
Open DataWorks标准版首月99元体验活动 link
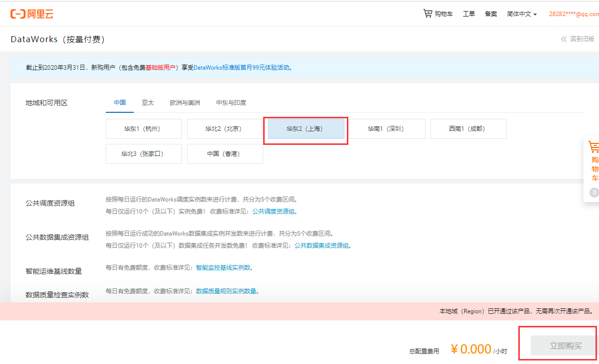pos(242,68)
